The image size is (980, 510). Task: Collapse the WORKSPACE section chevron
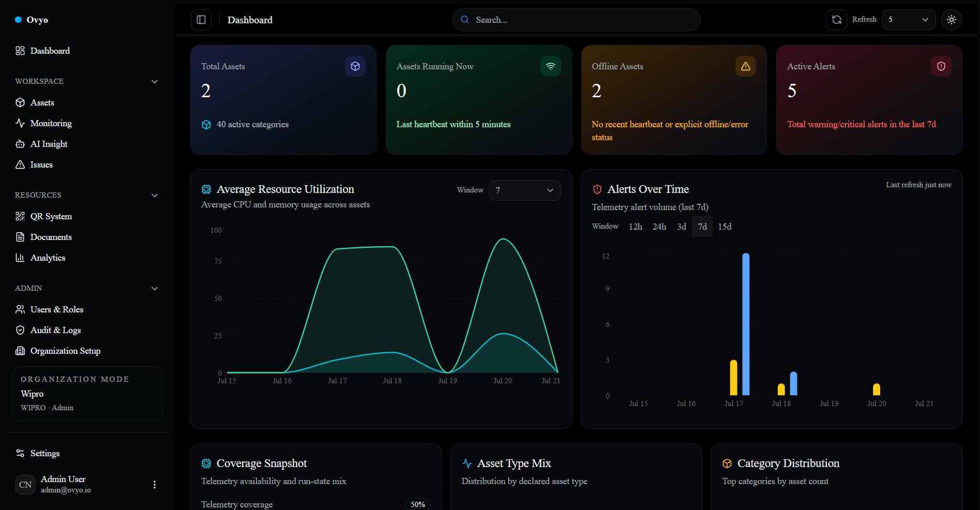[155, 82]
